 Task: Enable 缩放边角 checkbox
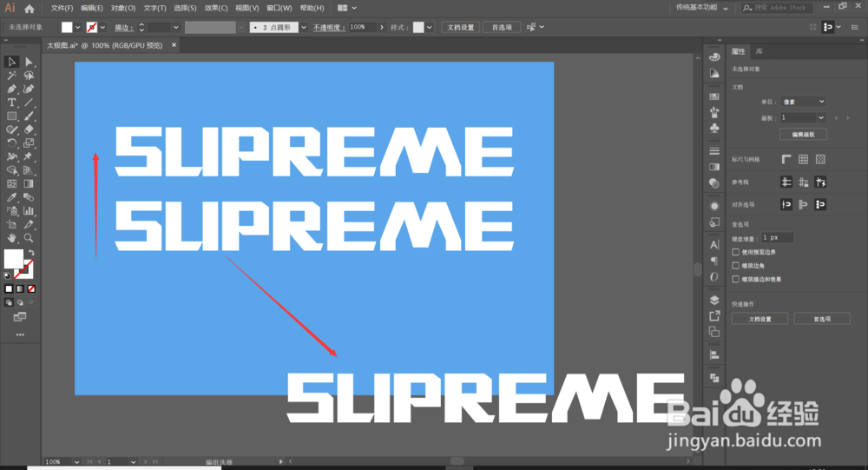click(736, 266)
